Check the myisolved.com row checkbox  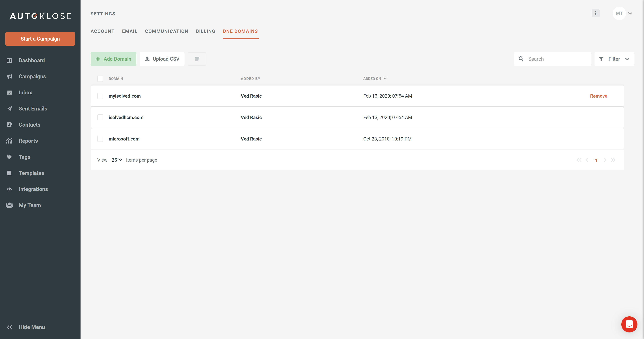[x=100, y=96]
